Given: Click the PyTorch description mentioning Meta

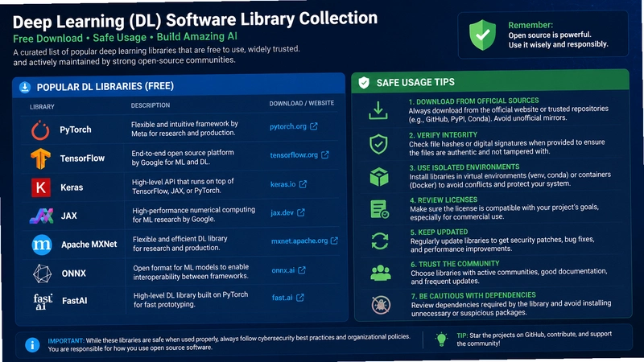Looking at the screenshot, I should point(184,129).
